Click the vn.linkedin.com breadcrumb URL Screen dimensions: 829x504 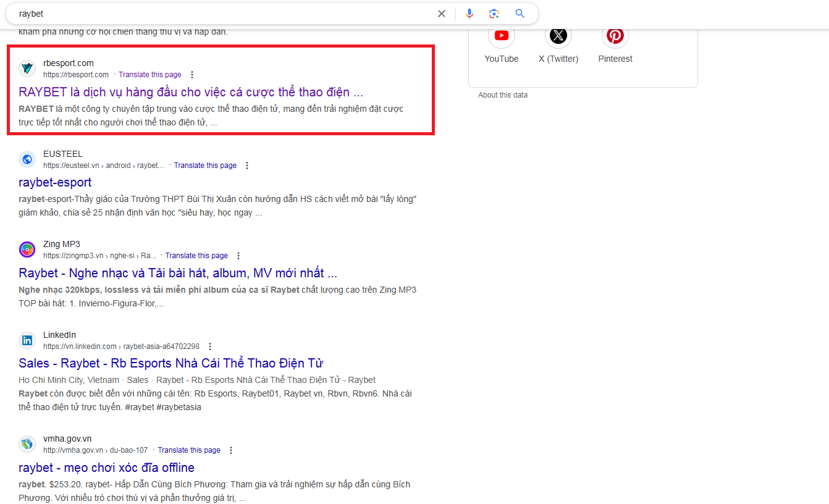(121, 346)
